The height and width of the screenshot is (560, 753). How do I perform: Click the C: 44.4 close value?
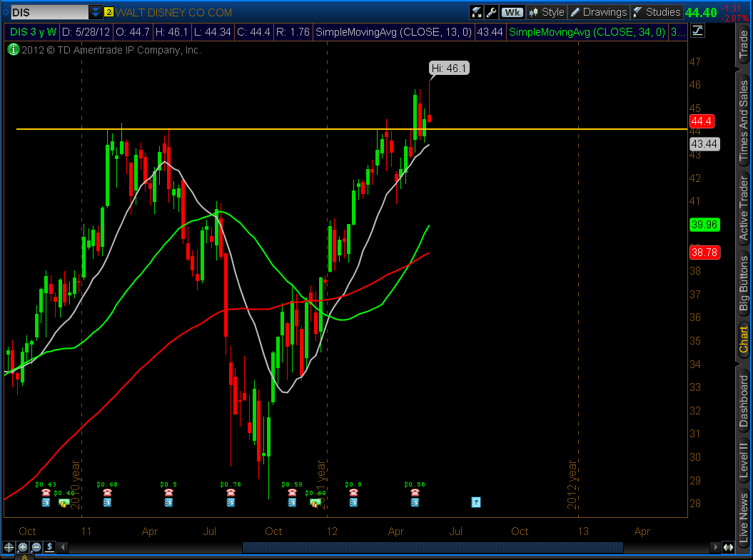point(253,32)
